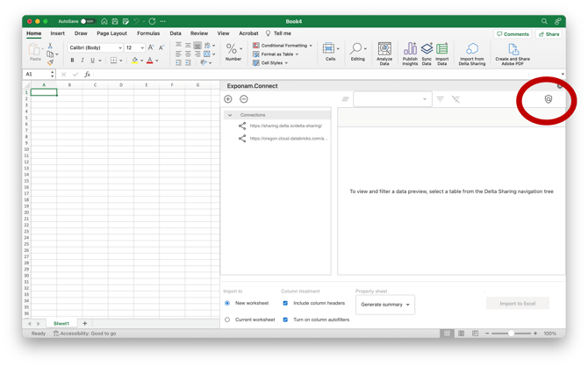Click the Format Painter brush icon
Image resolution: width=588 pixels, height=367 pixels.
point(50,62)
